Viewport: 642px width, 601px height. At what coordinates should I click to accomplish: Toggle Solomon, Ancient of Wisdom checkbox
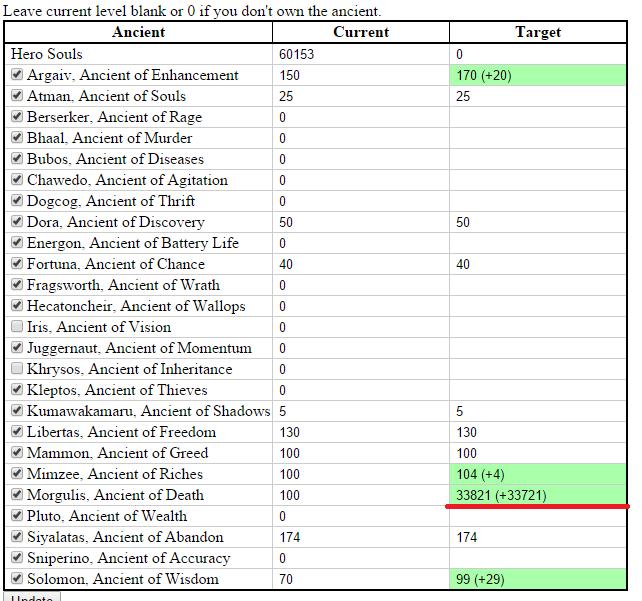coord(17,578)
